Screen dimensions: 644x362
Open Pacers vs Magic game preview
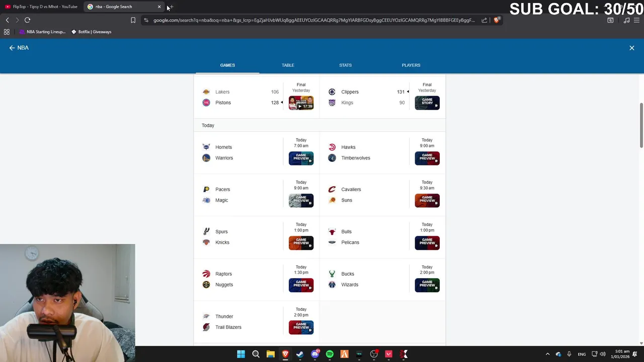point(301,201)
